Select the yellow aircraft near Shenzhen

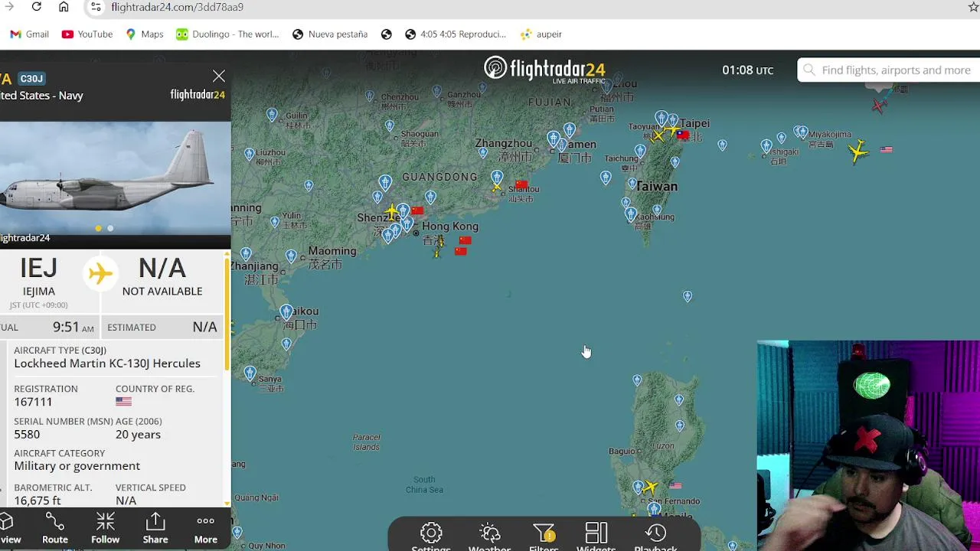392,211
